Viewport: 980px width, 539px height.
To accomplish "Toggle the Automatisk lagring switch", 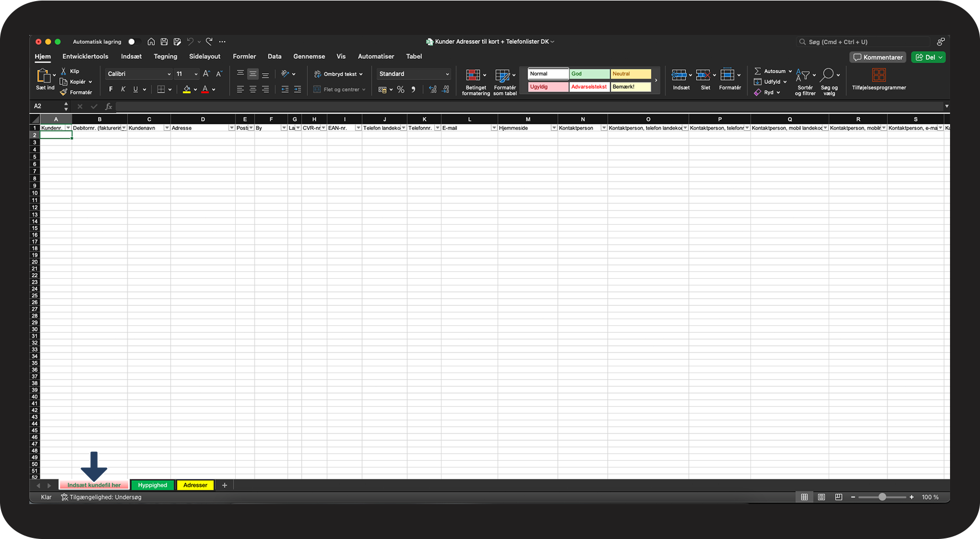I will [x=133, y=42].
